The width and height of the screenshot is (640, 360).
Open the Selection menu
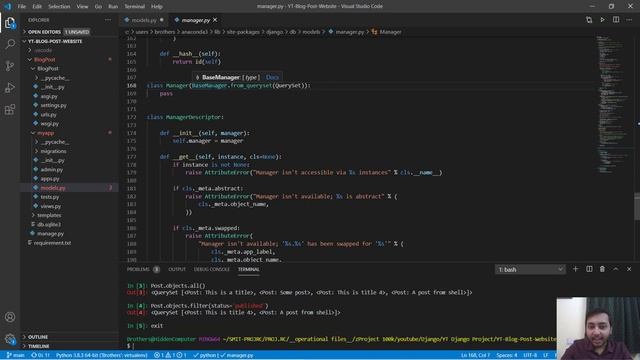pyautogui.click(x=59, y=7)
